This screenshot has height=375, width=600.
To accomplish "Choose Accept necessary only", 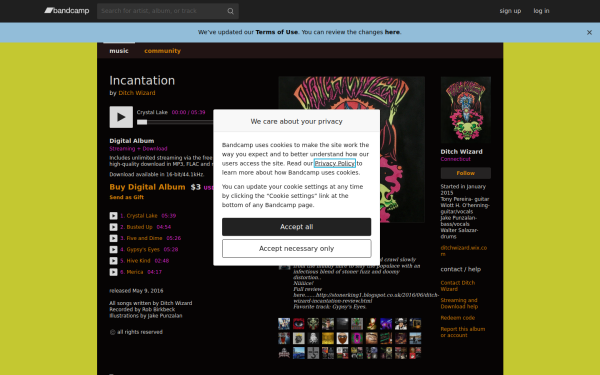I will tap(297, 249).
